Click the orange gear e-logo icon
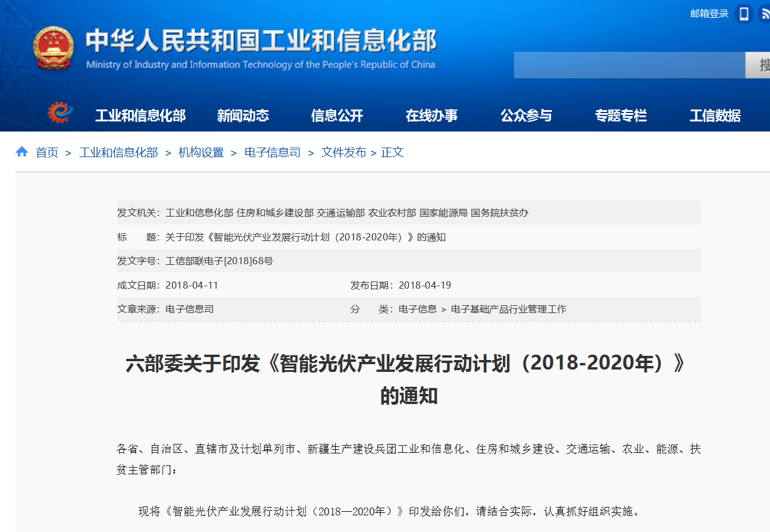770x532 pixels. click(x=60, y=112)
